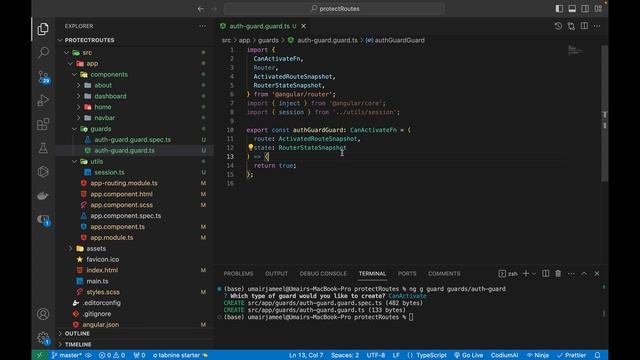Open the Search view in activity bar
The image size is (640, 360).
pyautogui.click(x=43, y=52)
